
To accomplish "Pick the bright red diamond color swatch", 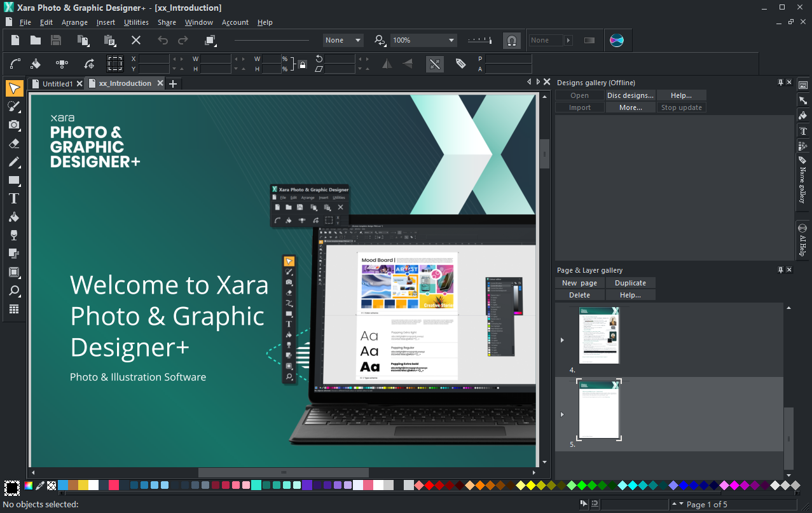I will (x=429, y=486).
